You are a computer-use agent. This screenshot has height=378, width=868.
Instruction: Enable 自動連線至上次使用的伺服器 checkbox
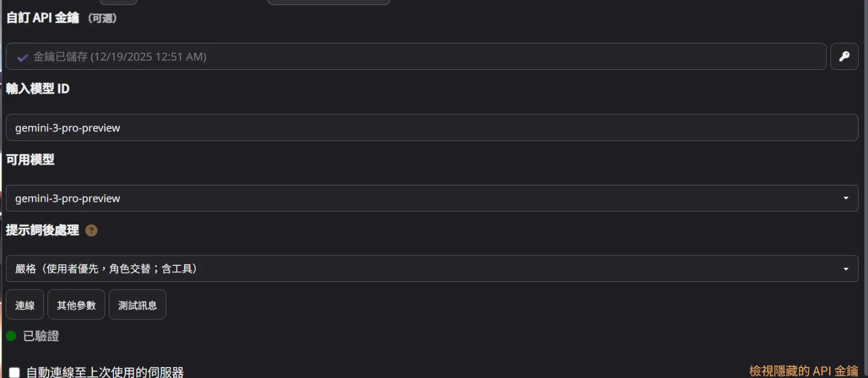pos(14,373)
